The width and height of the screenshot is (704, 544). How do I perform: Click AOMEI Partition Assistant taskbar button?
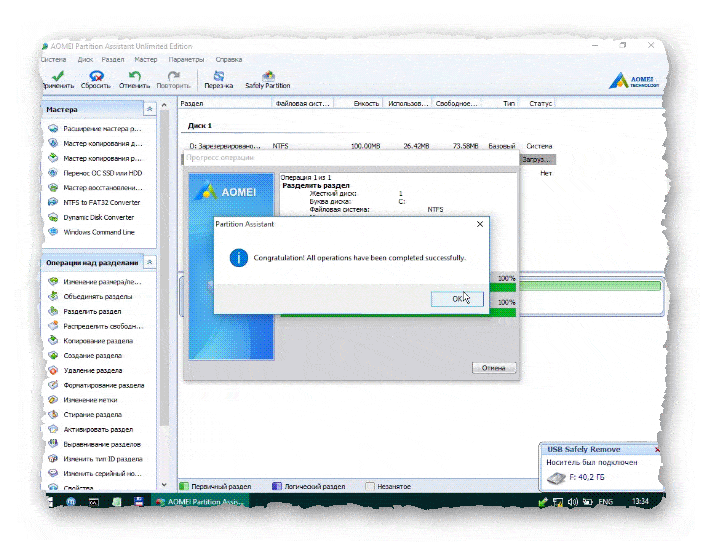[200, 502]
